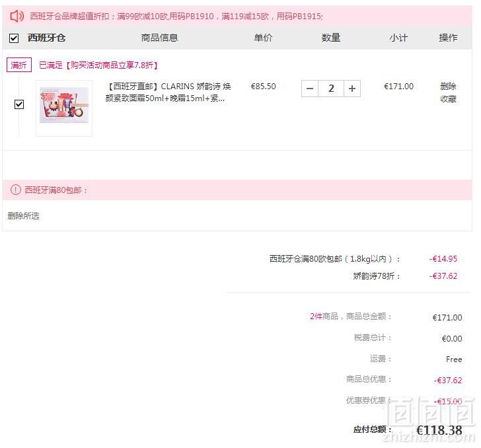The image size is (481, 448).
Task: Click the 西班牙仓满80欧包邮 label
Action: click(335, 259)
